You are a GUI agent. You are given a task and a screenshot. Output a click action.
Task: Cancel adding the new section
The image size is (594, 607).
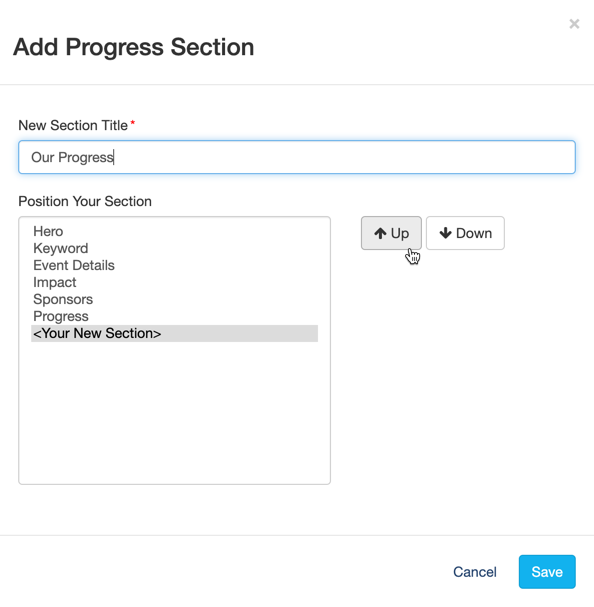click(475, 572)
